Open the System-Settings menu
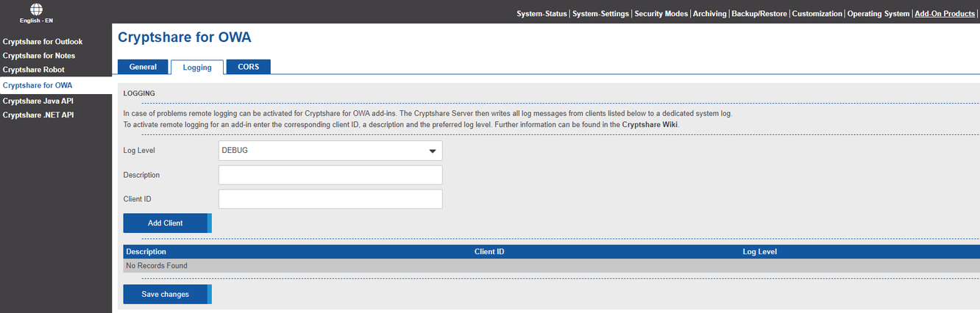Viewport: 980px width, 313px height. coord(600,14)
